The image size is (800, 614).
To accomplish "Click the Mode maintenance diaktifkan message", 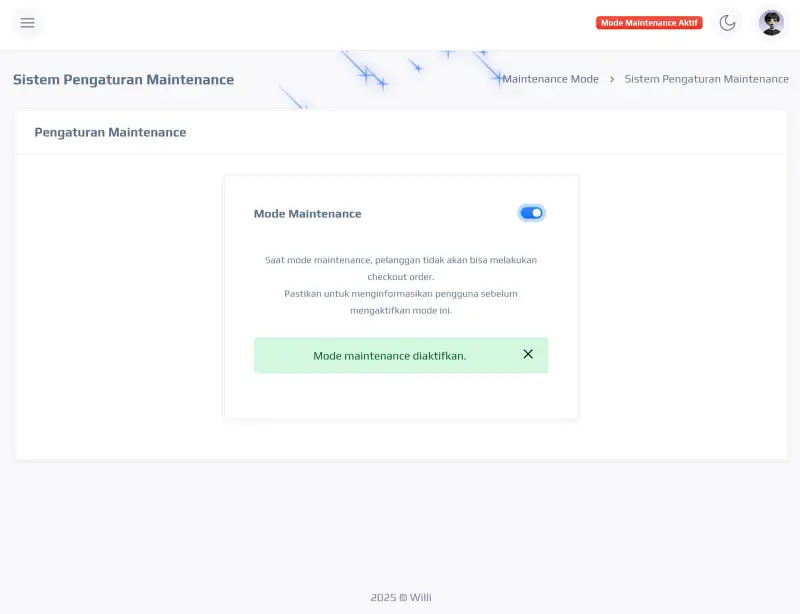I will 390,356.
